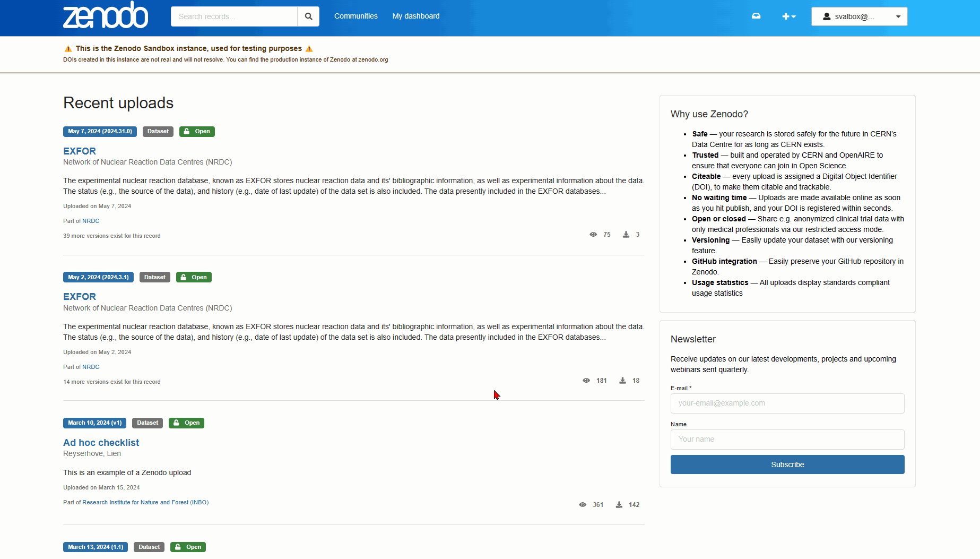This screenshot has height=559, width=980.
Task: Open the inbox tray icon
Action: (x=756, y=16)
